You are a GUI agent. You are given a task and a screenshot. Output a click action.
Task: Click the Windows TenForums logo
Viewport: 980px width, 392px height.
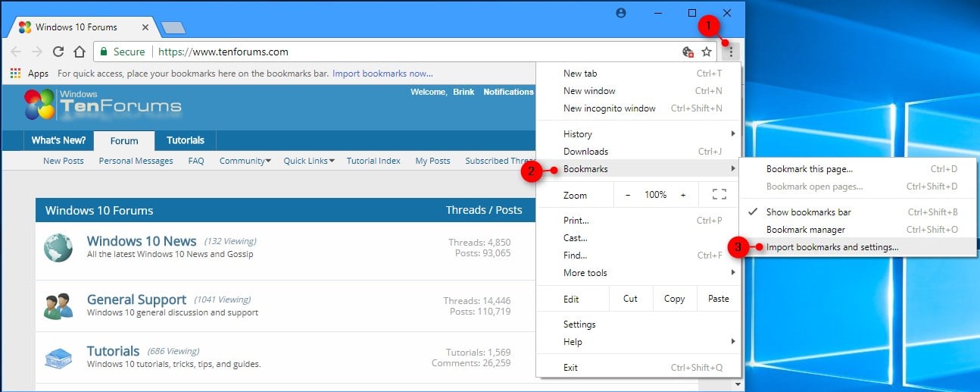pyautogui.click(x=102, y=104)
